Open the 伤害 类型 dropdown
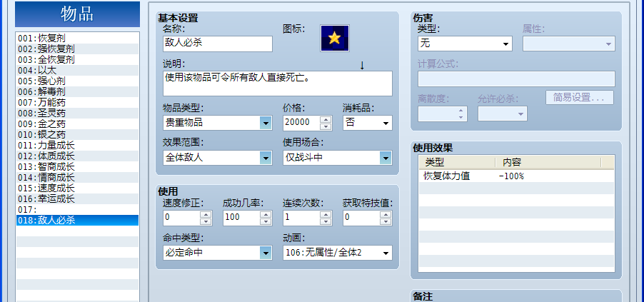The image size is (644, 302). (x=465, y=44)
